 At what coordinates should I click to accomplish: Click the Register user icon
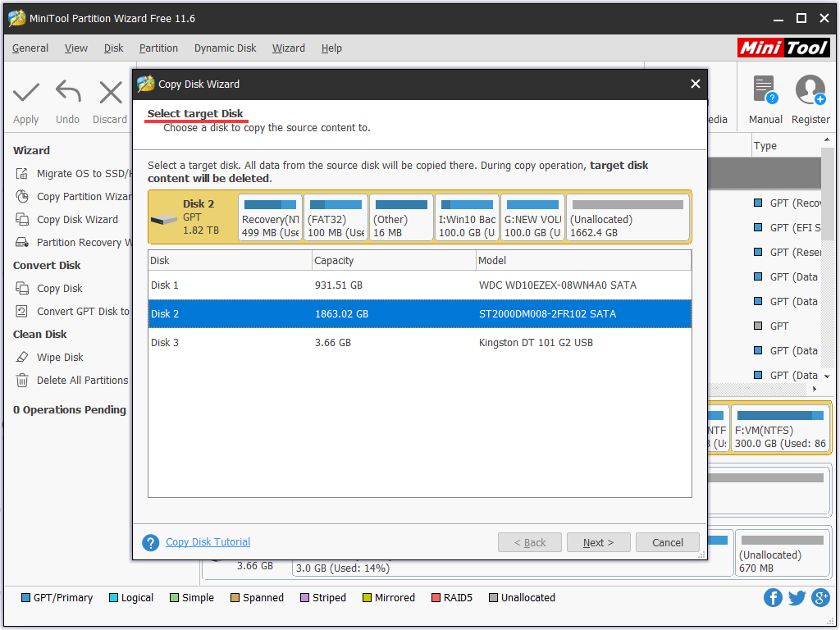pyautogui.click(x=810, y=90)
